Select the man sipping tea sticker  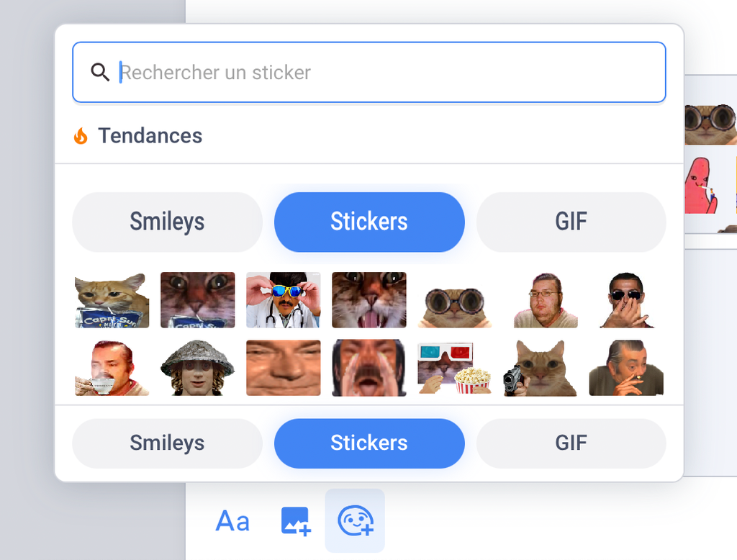point(112,368)
